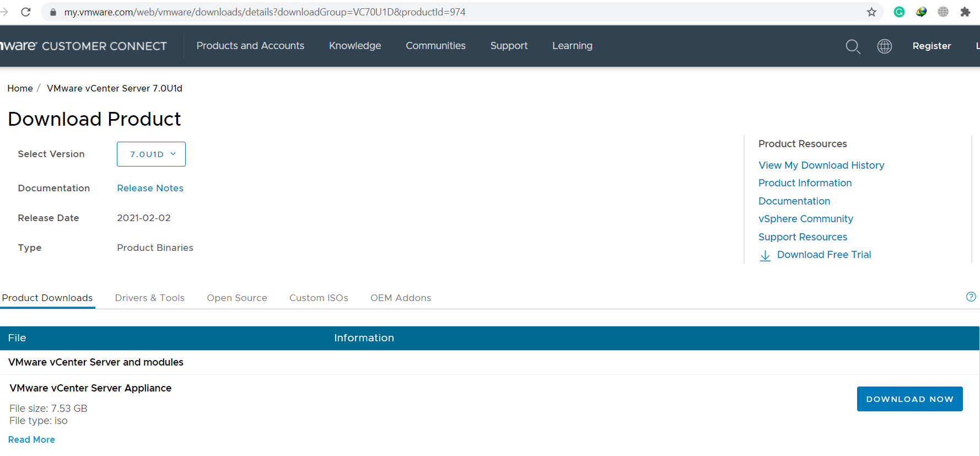Switch to Drivers & Tools tab
Image resolution: width=980 pixels, height=456 pixels.
click(x=150, y=298)
